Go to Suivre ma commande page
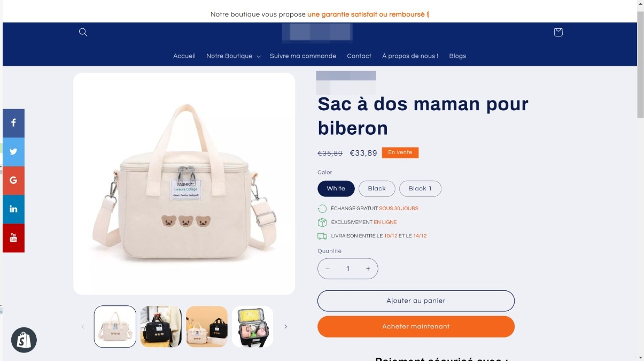 point(303,56)
